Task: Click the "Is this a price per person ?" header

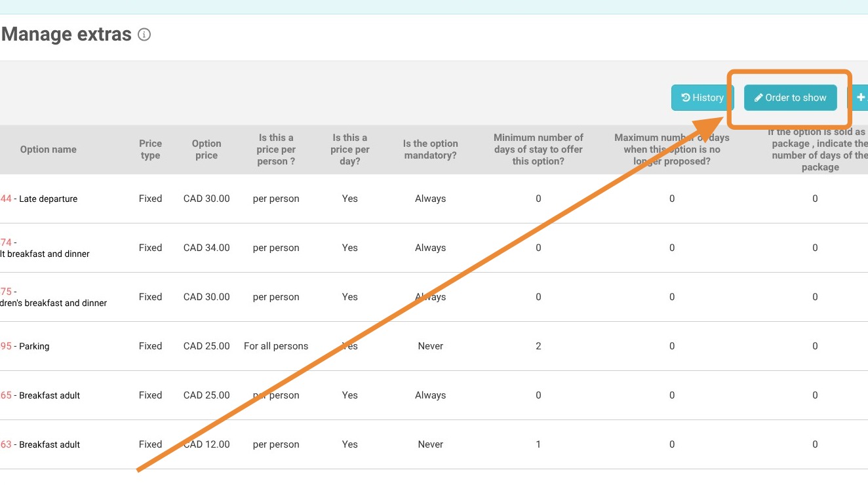Action: point(276,149)
